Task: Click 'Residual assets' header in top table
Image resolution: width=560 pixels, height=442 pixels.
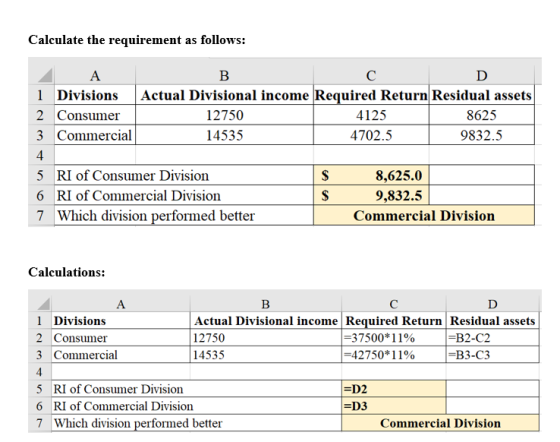Action: (481, 95)
